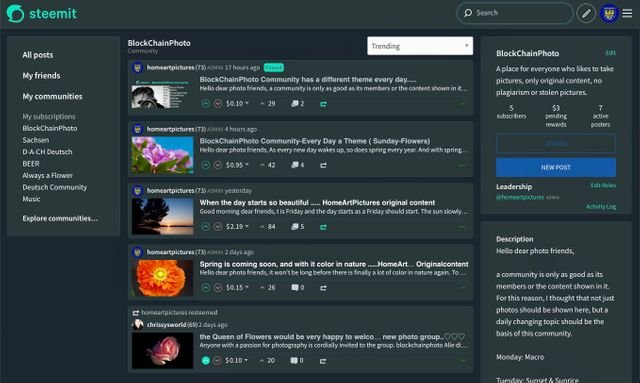640x383 pixels.
Task: Open the Music community
Action: [31, 199]
